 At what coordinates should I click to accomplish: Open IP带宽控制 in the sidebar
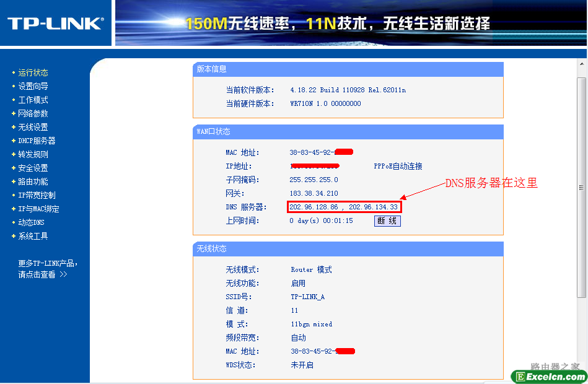pyautogui.click(x=37, y=195)
